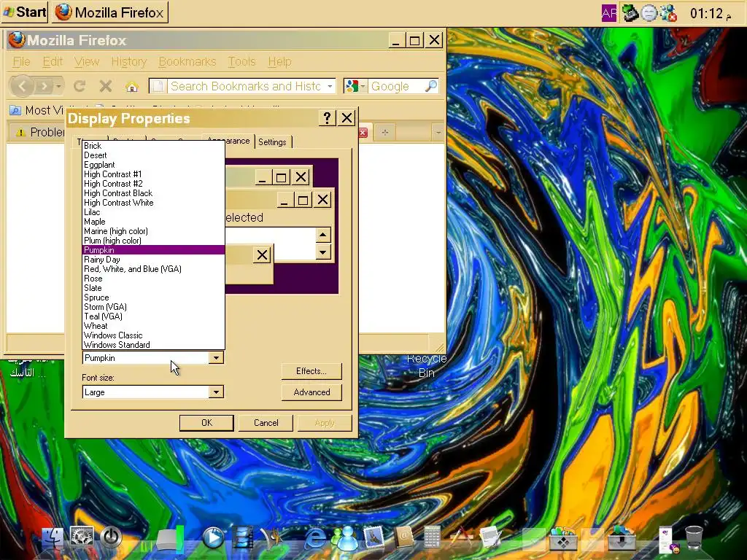Image resolution: width=747 pixels, height=560 pixels.
Task: Open the Mail stamp icon in dock
Action: (374, 538)
